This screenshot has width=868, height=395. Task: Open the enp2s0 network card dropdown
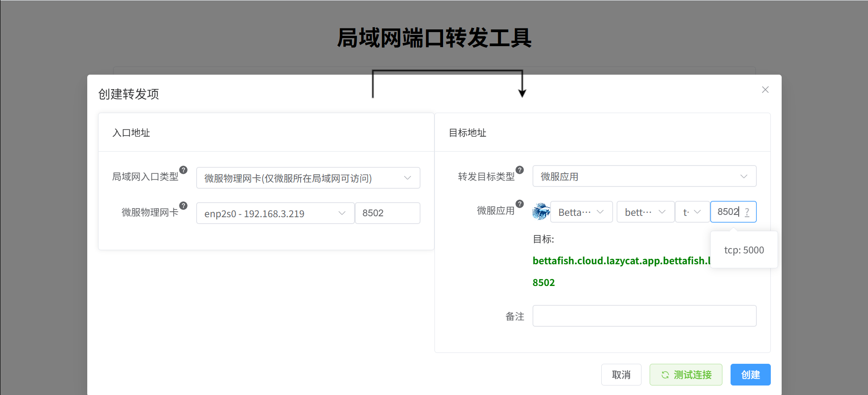tap(275, 213)
